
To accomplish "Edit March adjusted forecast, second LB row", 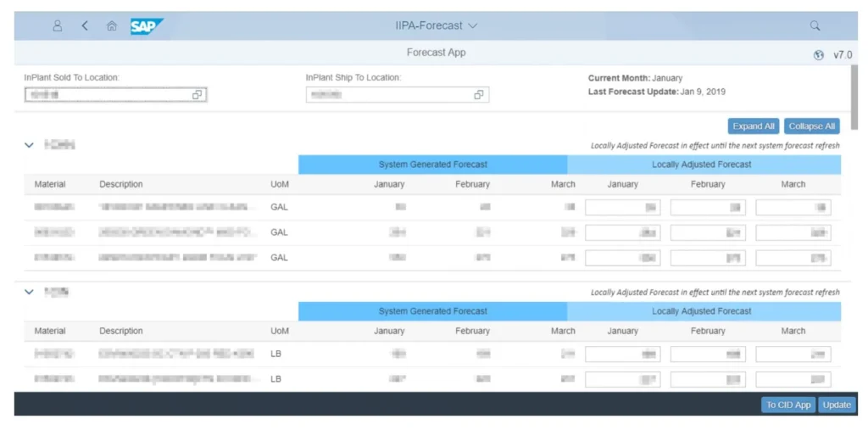I will 793,380.
